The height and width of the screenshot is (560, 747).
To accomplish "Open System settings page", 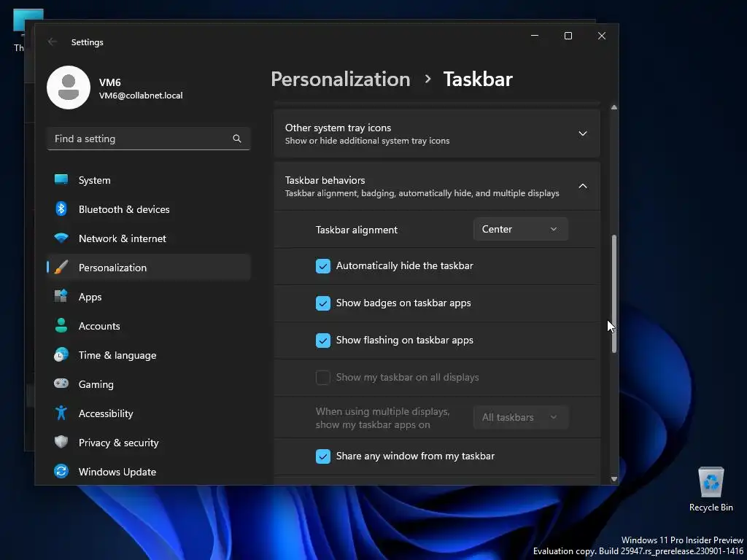I will click(x=149, y=180).
